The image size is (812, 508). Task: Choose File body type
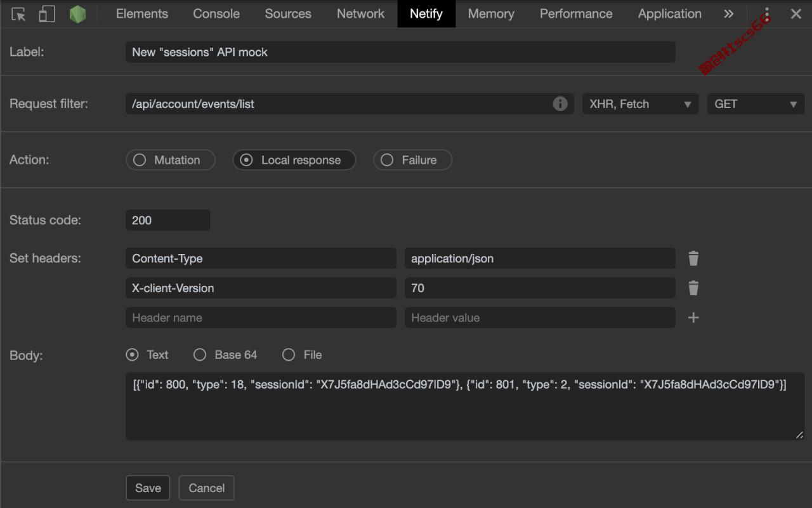pyautogui.click(x=302, y=355)
